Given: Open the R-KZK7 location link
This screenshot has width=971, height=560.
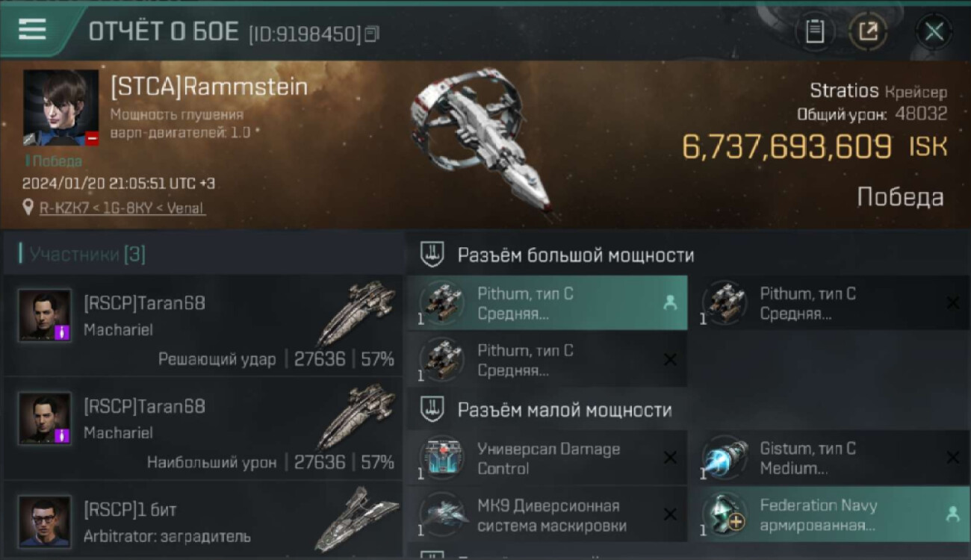Looking at the screenshot, I should tap(122, 208).
